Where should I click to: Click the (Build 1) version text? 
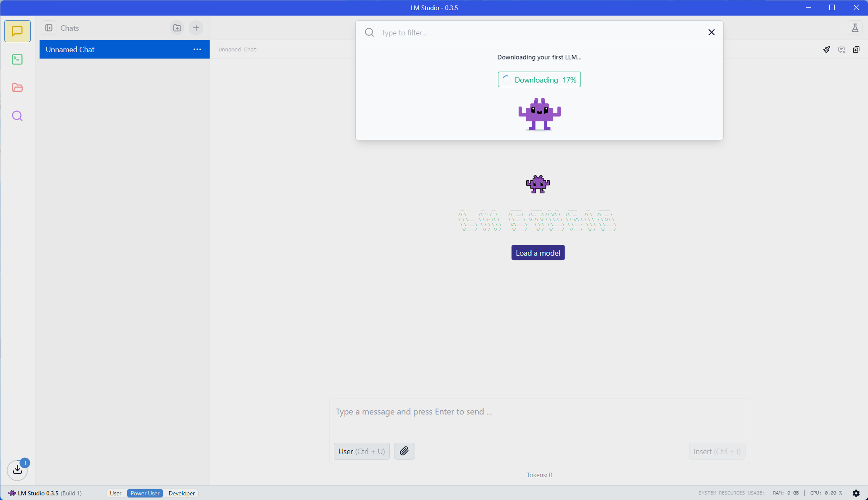71,493
